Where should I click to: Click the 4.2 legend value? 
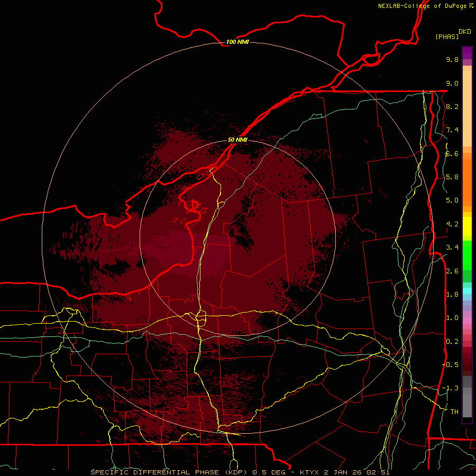pyautogui.click(x=452, y=224)
